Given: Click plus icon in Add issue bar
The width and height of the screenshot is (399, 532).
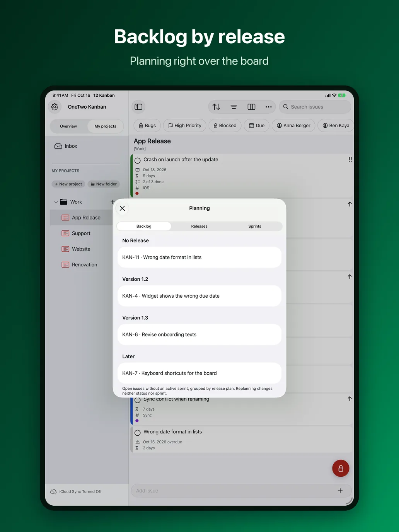Looking at the screenshot, I should click(340, 491).
